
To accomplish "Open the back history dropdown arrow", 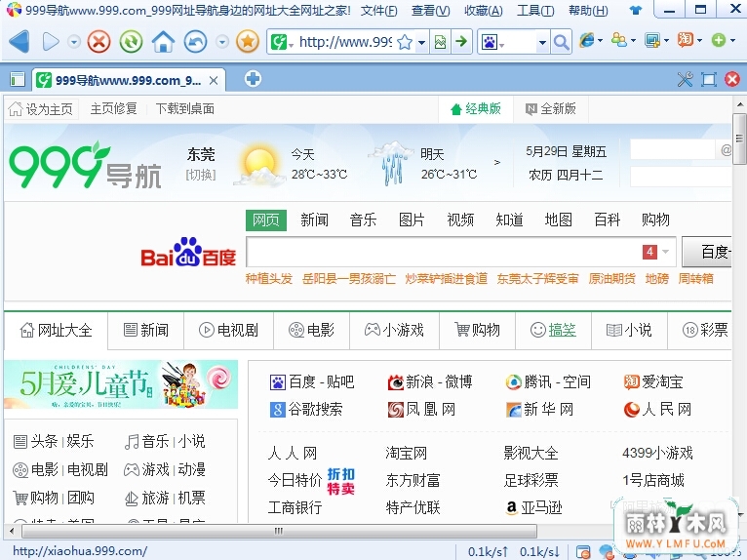I will [74, 42].
